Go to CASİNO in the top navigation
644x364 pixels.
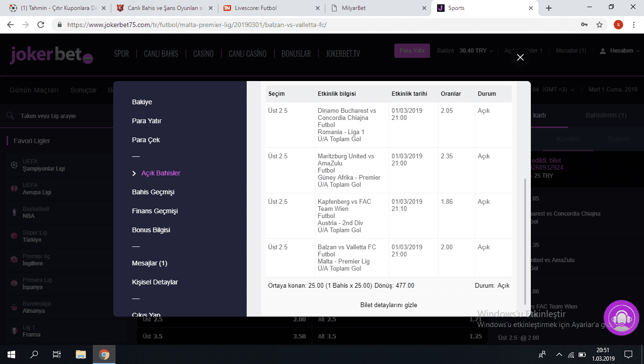(x=203, y=54)
